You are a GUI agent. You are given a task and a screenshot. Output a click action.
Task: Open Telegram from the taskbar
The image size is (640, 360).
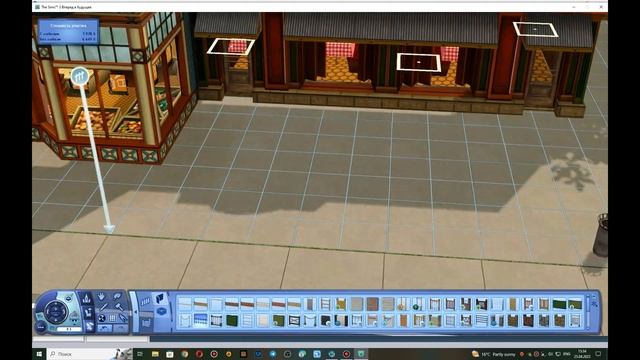273,354
